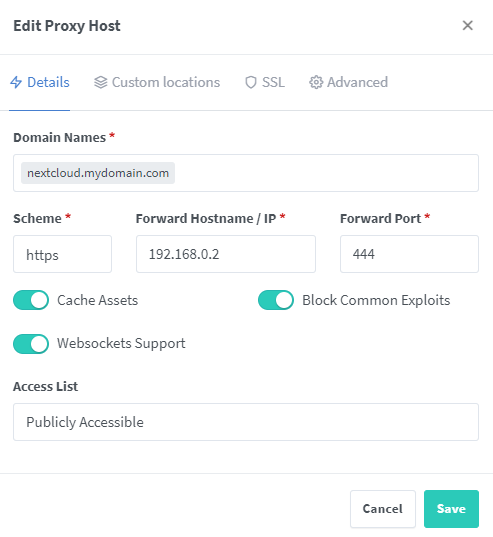
Task: Click empty area of Domain Names field
Action: (x=325, y=173)
